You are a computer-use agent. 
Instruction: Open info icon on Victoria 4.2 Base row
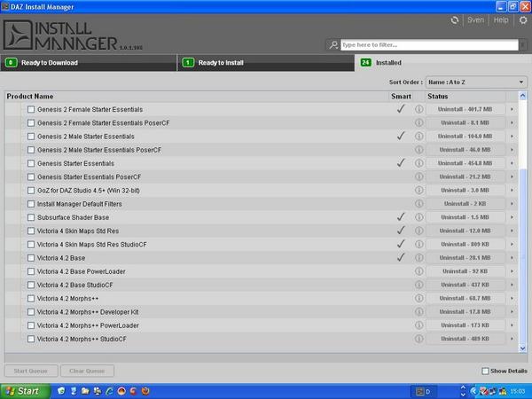tap(419, 258)
